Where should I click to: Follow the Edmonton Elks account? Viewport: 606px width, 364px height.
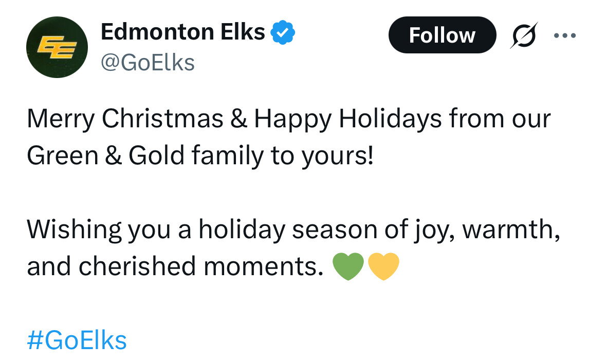coord(442,35)
